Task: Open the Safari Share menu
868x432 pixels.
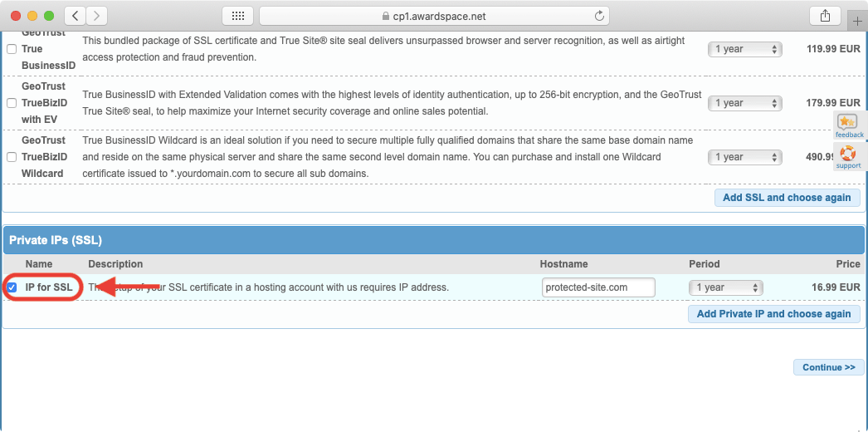Action: point(825,16)
